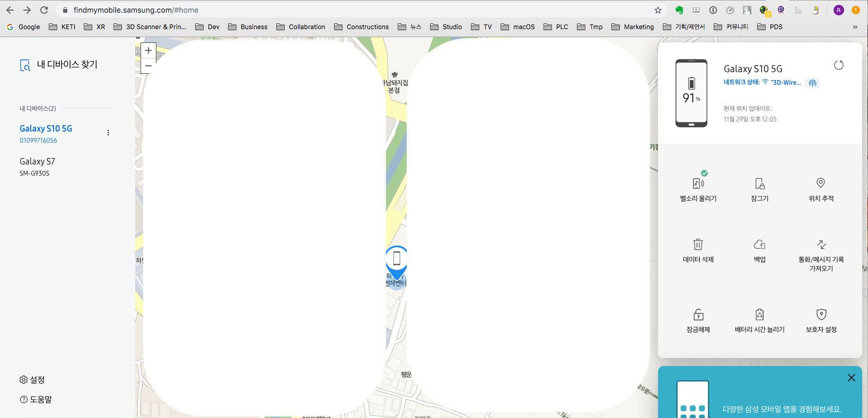This screenshot has height=418, width=868.
Task: Select the Galaxy S7 device in the list
Action: [x=37, y=162]
